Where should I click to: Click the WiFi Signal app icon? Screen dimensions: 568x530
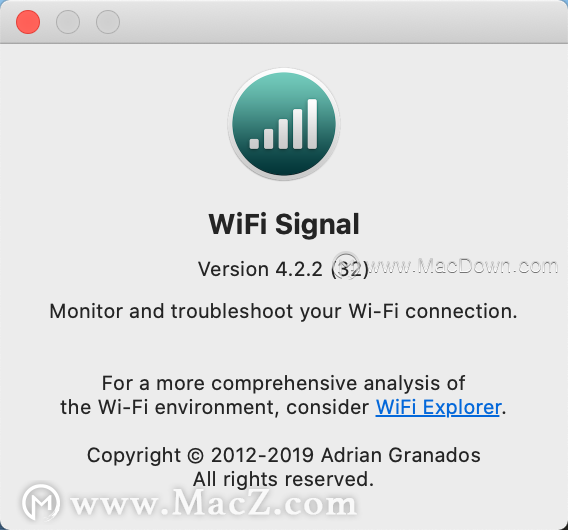point(284,124)
